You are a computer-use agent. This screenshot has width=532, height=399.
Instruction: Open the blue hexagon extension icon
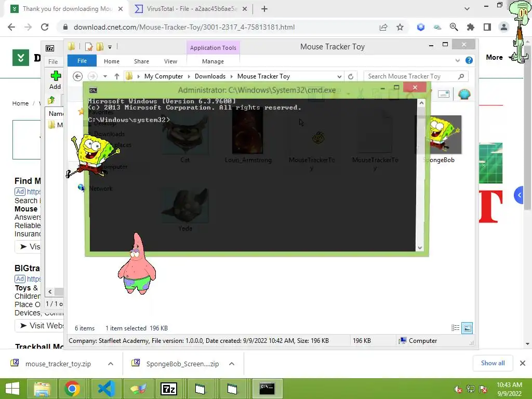click(421, 27)
